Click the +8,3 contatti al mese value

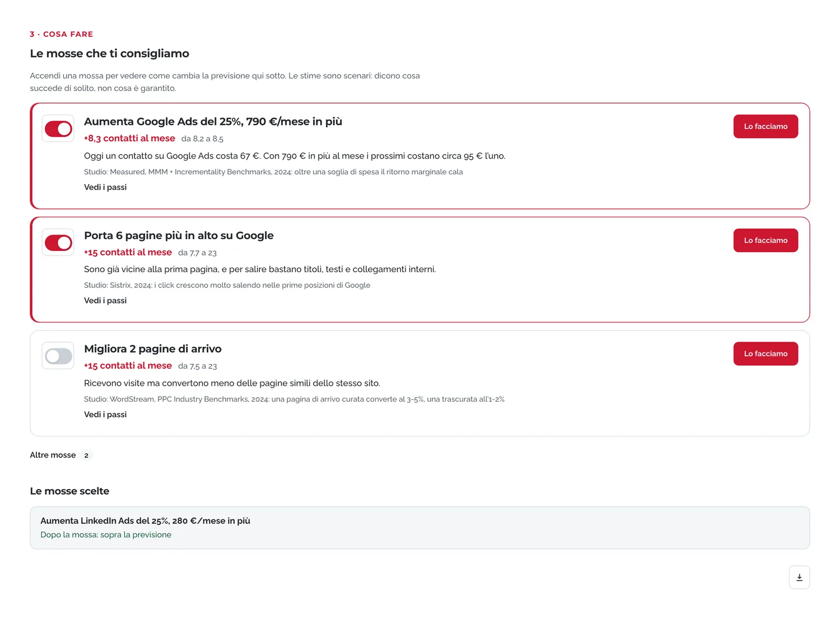click(129, 138)
